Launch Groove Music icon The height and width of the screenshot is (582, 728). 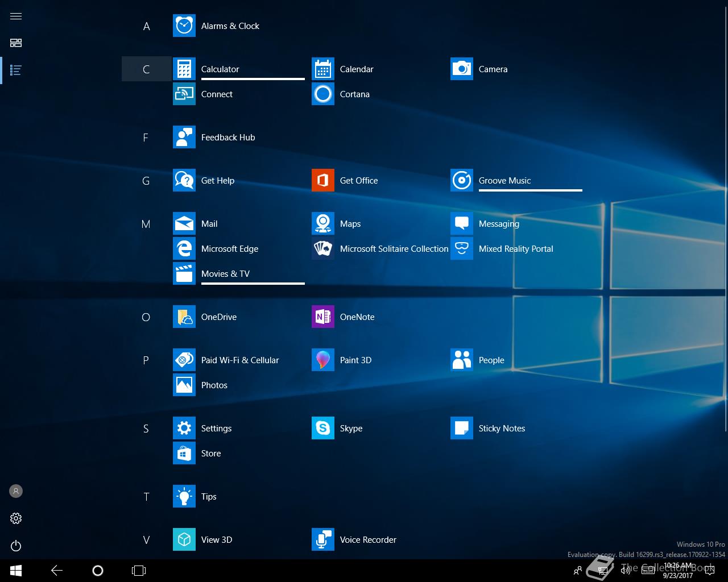coord(462,180)
